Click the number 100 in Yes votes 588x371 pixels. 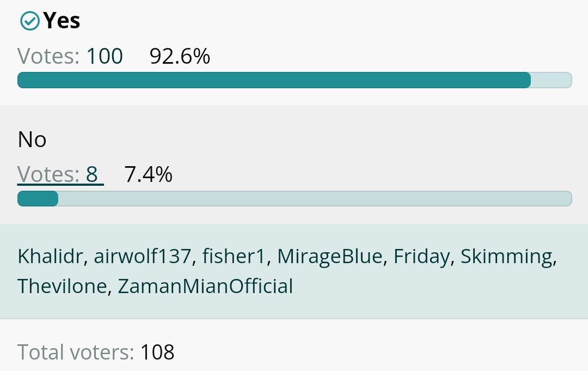coord(105,56)
